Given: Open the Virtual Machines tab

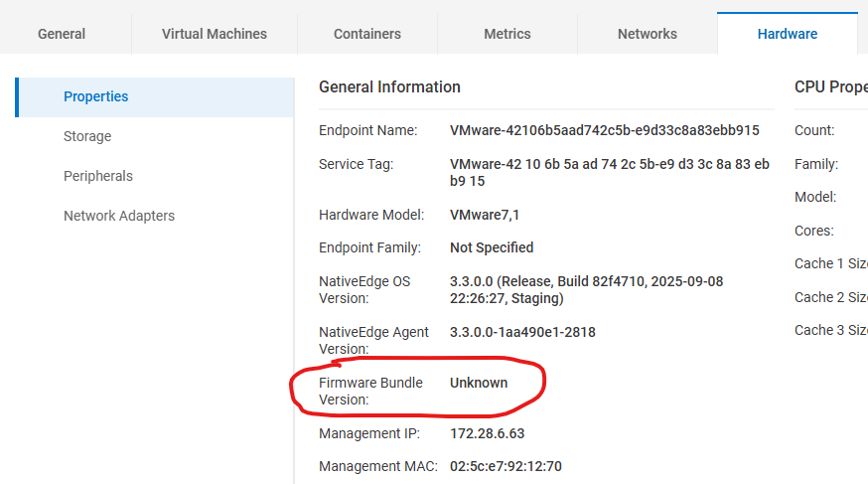Looking at the screenshot, I should [215, 34].
